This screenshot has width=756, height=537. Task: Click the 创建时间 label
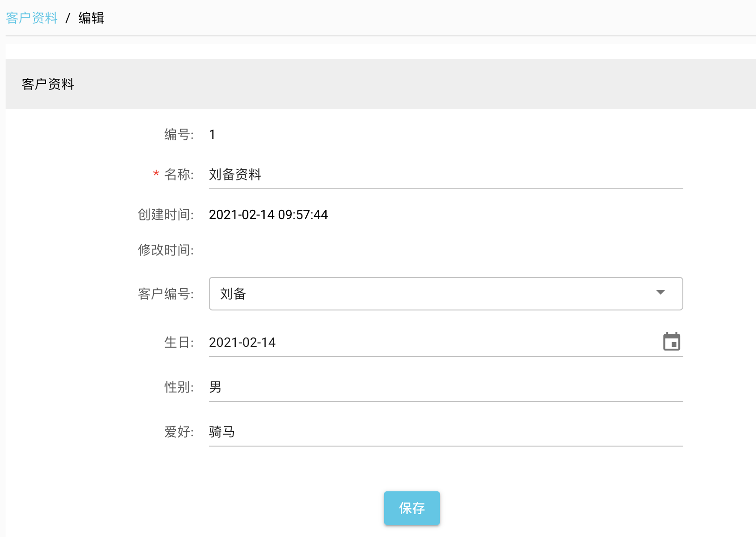pos(165,214)
